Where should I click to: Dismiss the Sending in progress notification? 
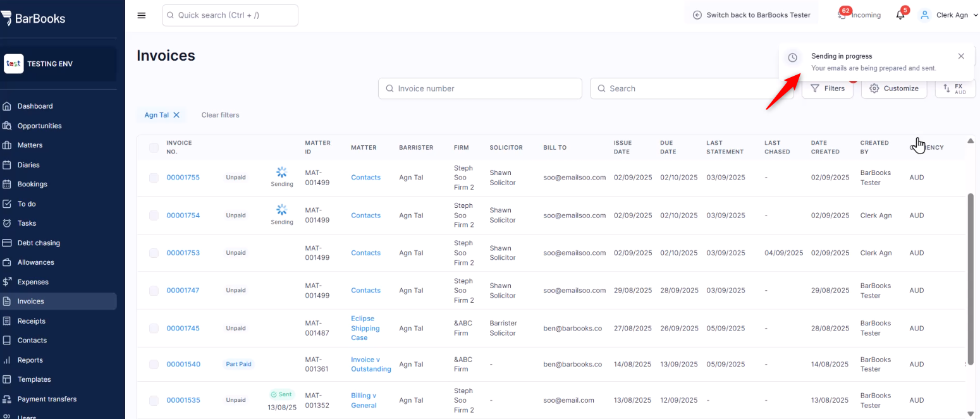(x=961, y=56)
